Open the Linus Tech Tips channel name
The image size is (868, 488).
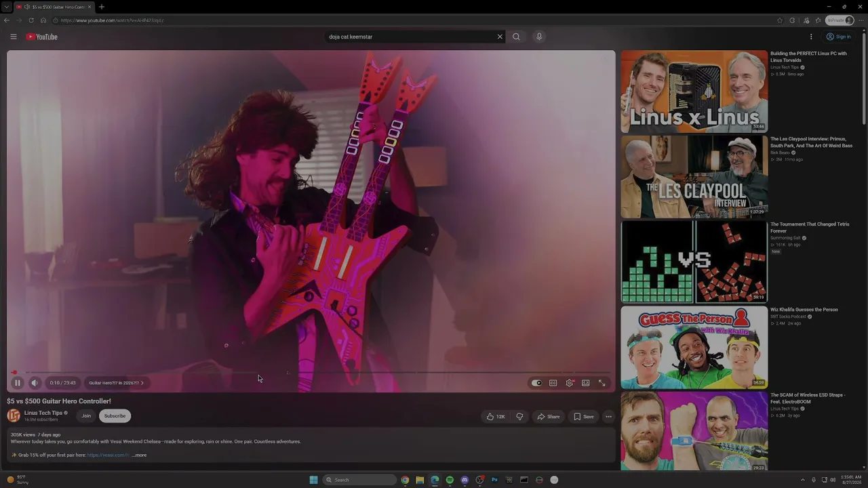[43, 413]
